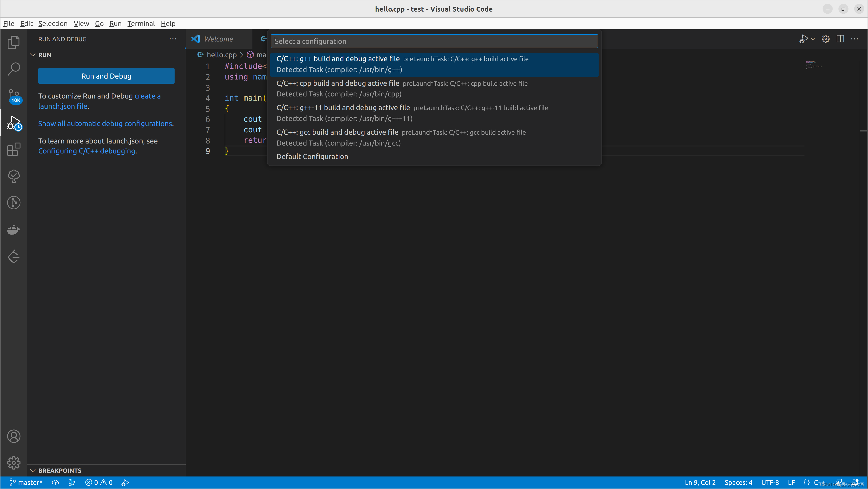Screen dimensions: 868x489
Task: Select Default Configuration option
Action: 312,157
